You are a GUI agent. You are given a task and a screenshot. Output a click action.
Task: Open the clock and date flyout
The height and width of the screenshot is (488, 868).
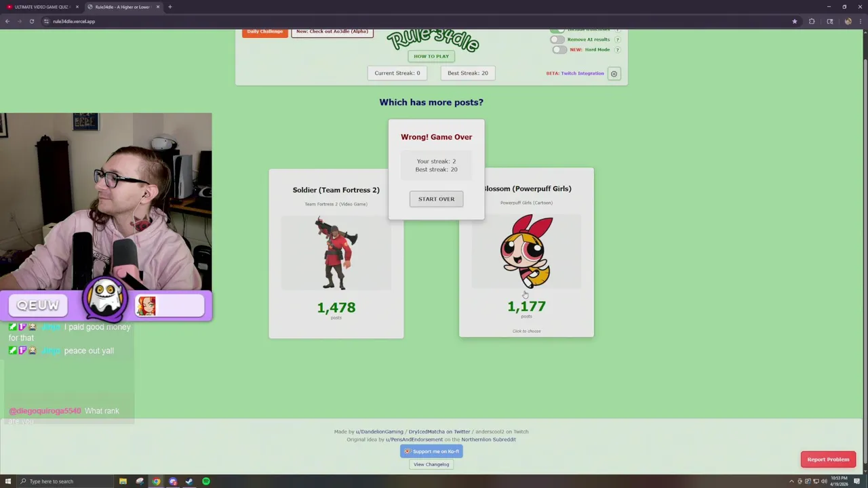point(841,481)
